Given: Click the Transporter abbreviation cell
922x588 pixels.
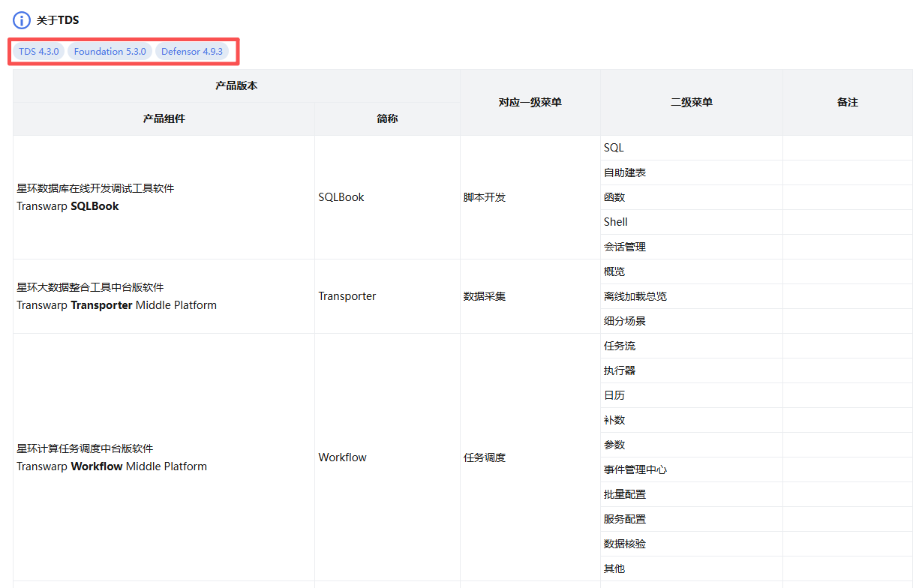Looking at the screenshot, I should click(x=387, y=296).
